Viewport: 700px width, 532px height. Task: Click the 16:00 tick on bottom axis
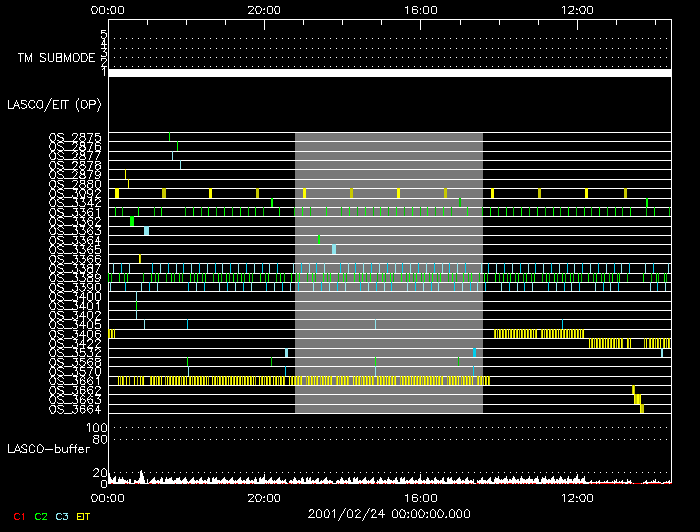(x=420, y=496)
